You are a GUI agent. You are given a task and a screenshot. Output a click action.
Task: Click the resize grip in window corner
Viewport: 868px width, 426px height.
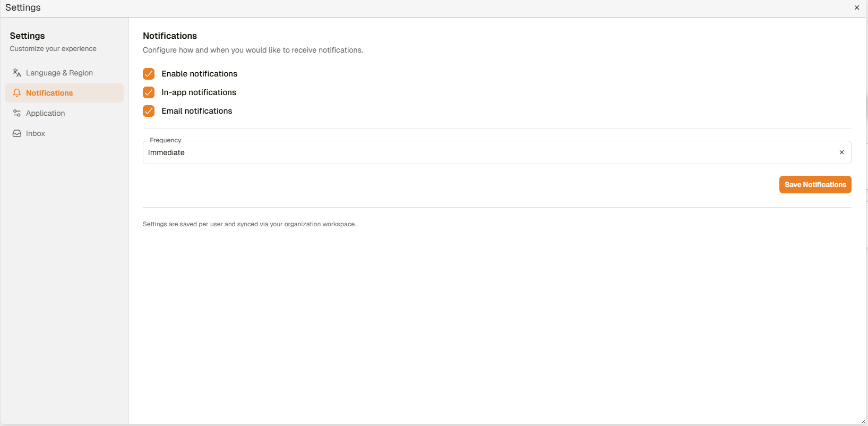(863, 421)
